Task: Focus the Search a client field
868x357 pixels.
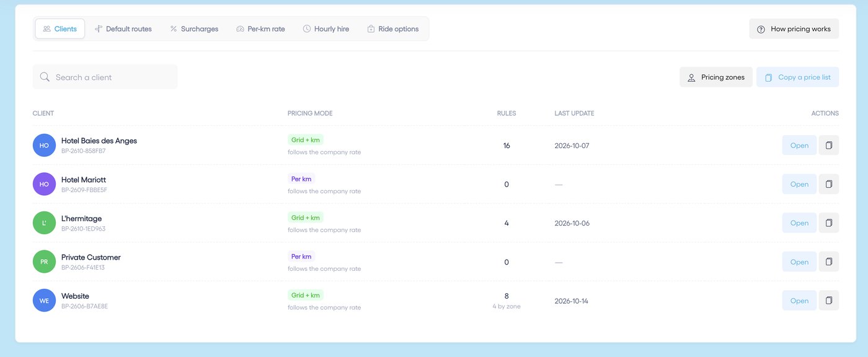Action: tap(105, 77)
